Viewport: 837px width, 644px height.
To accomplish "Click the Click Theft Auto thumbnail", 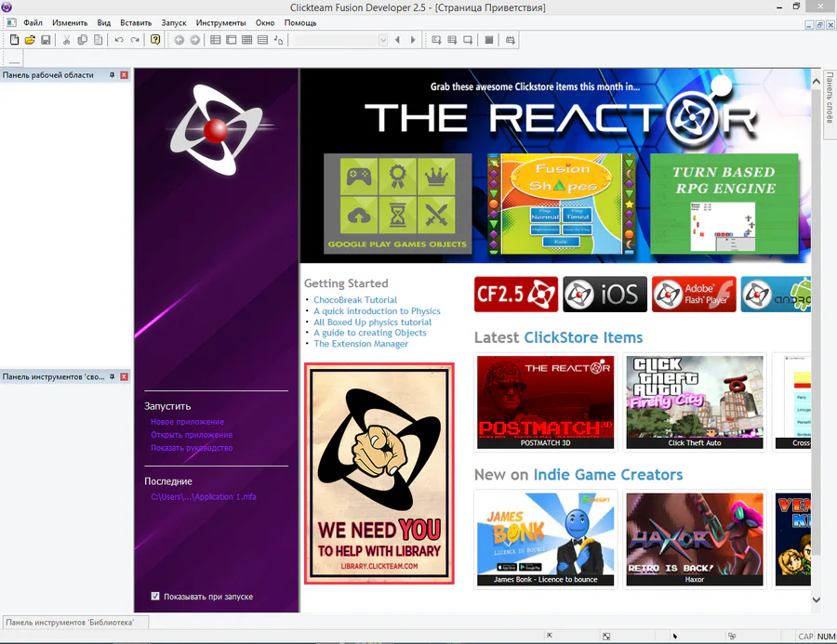I will click(x=695, y=401).
